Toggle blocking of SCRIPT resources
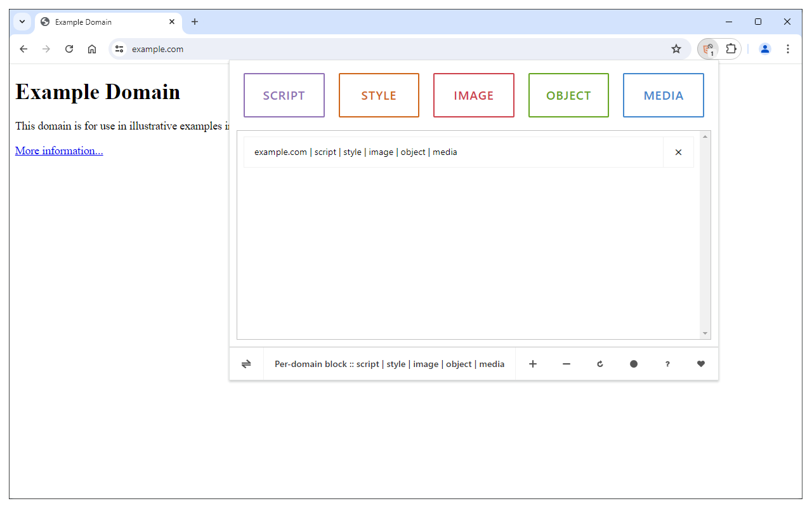This screenshot has width=812, height=508. pyautogui.click(x=284, y=95)
